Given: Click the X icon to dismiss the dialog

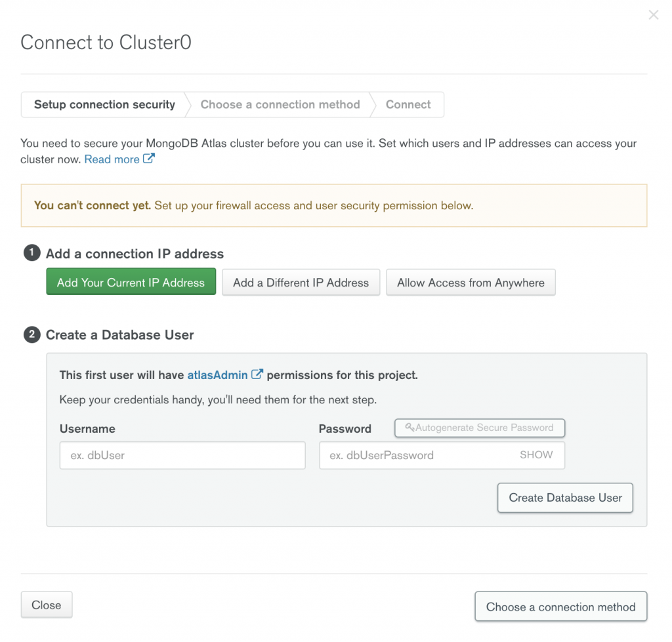Looking at the screenshot, I should pos(653,14).
